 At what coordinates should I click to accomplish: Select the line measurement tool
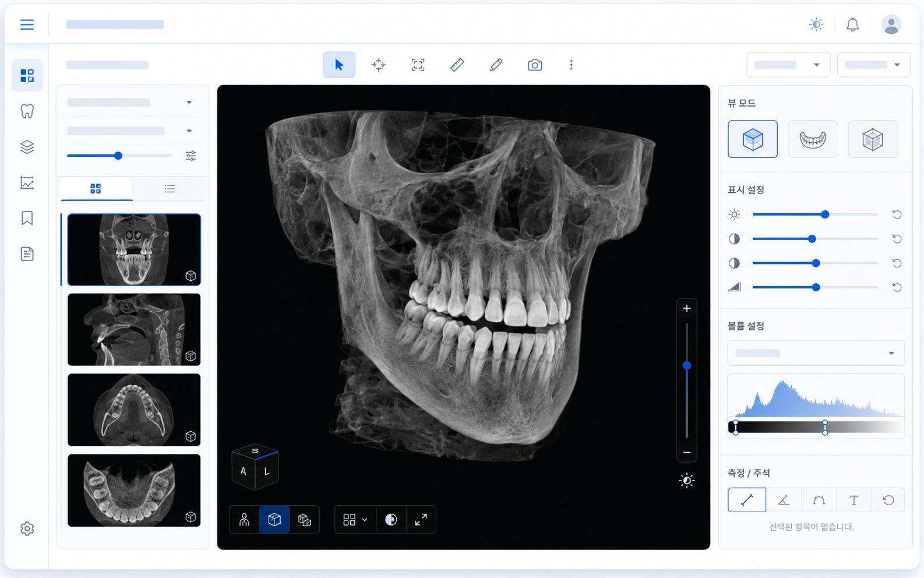point(747,500)
